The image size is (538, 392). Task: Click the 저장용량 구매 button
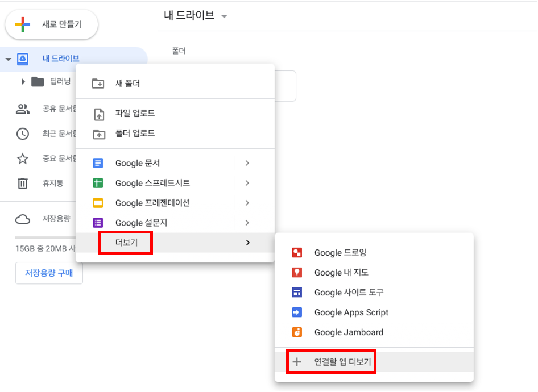49,273
